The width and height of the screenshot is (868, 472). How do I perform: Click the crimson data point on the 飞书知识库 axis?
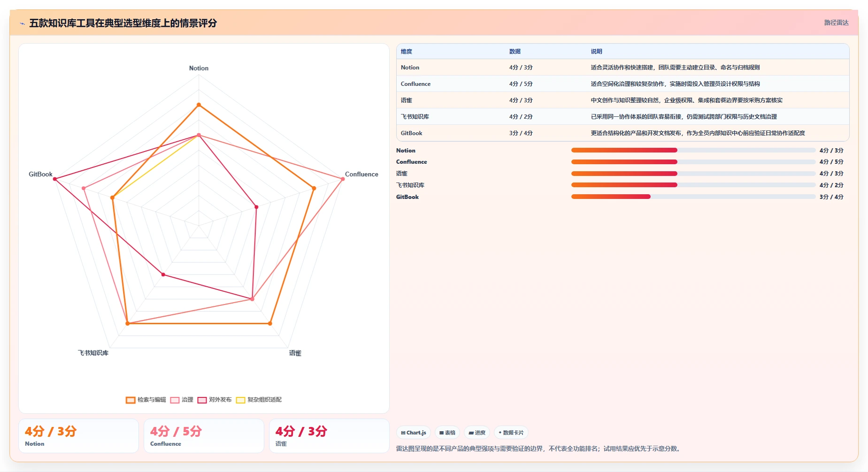pos(163,274)
